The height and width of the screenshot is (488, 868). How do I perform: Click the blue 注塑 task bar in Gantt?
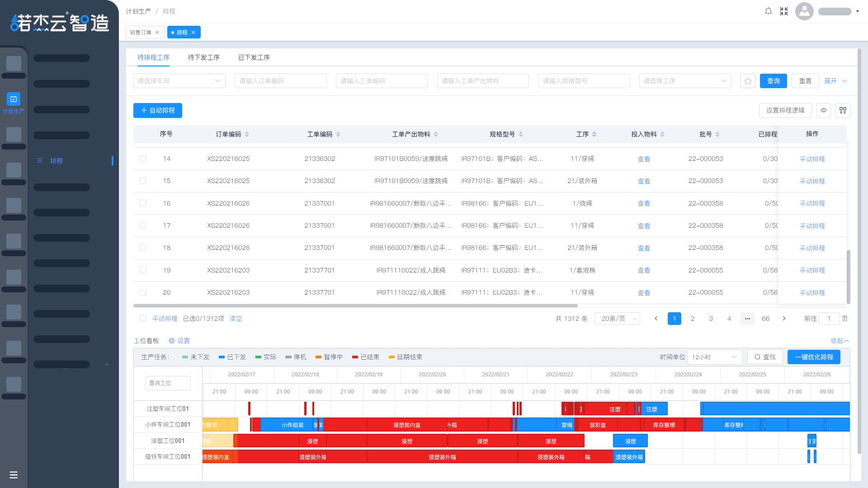point(654,409)
